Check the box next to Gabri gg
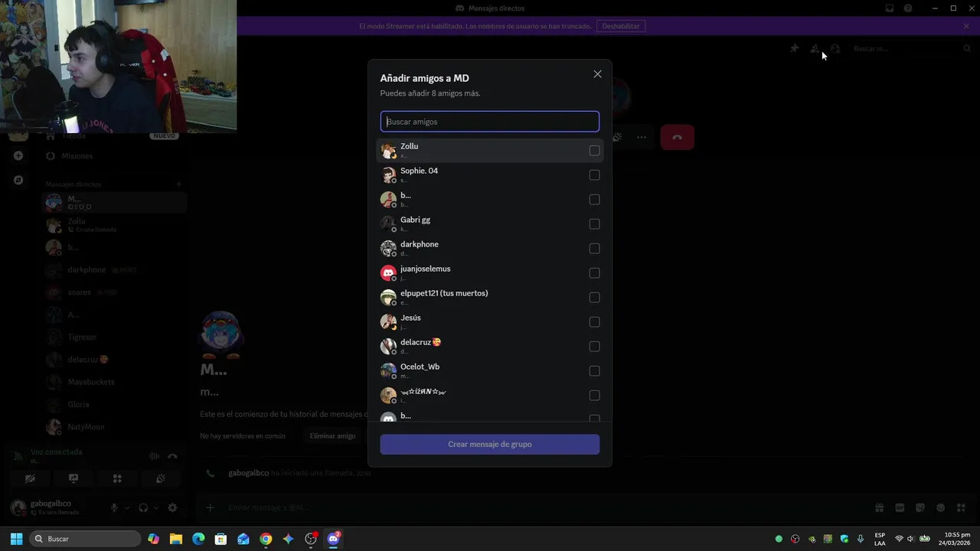This screenshot has width=980, height=551. (x=594, y=224)
